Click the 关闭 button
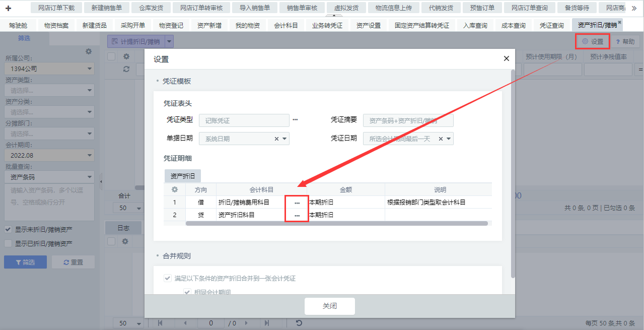Screen dimensions: 644x330 pos(329,306)
